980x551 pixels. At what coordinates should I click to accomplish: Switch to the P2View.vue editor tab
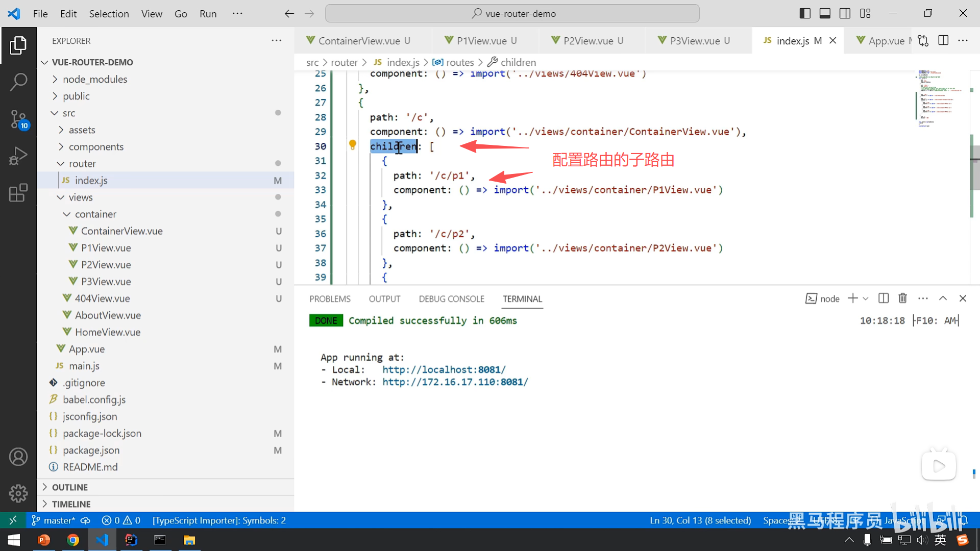tap(588, 41)
